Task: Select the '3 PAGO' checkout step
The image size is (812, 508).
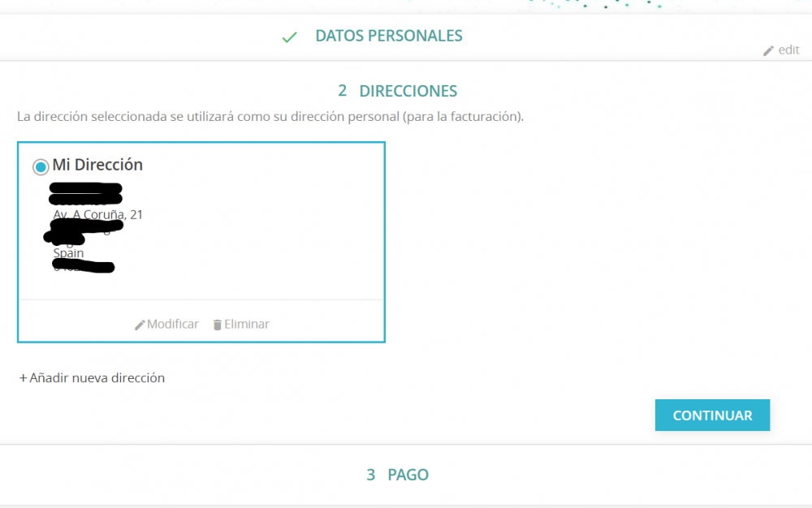Action: click(x=397, y=475)
